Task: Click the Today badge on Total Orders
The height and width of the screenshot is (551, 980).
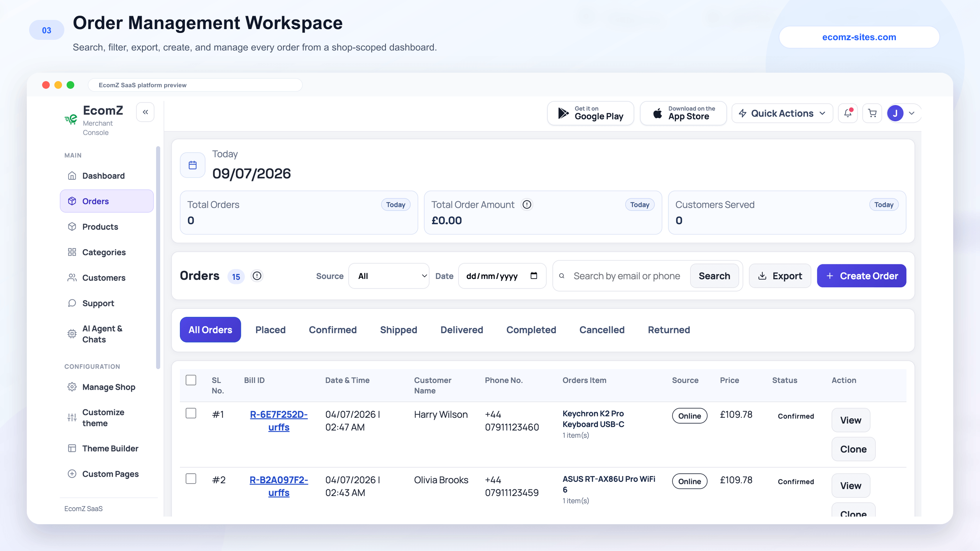Action: pos(395,205)
